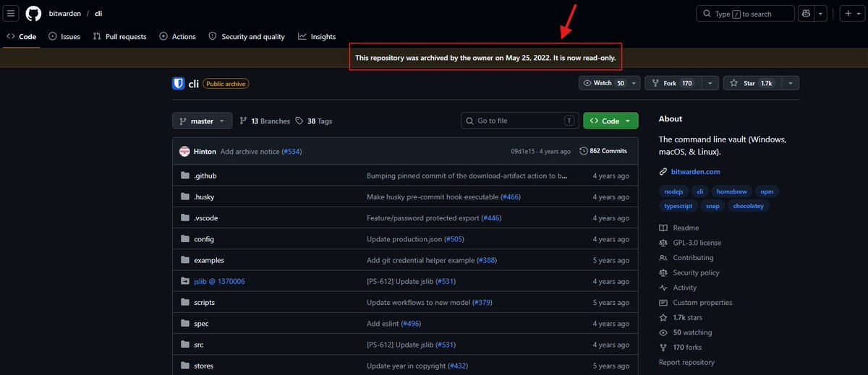Open Hinton's user avatar
Image resolution: width=868 pixels, height=375 pixels.
pos(184,151)
